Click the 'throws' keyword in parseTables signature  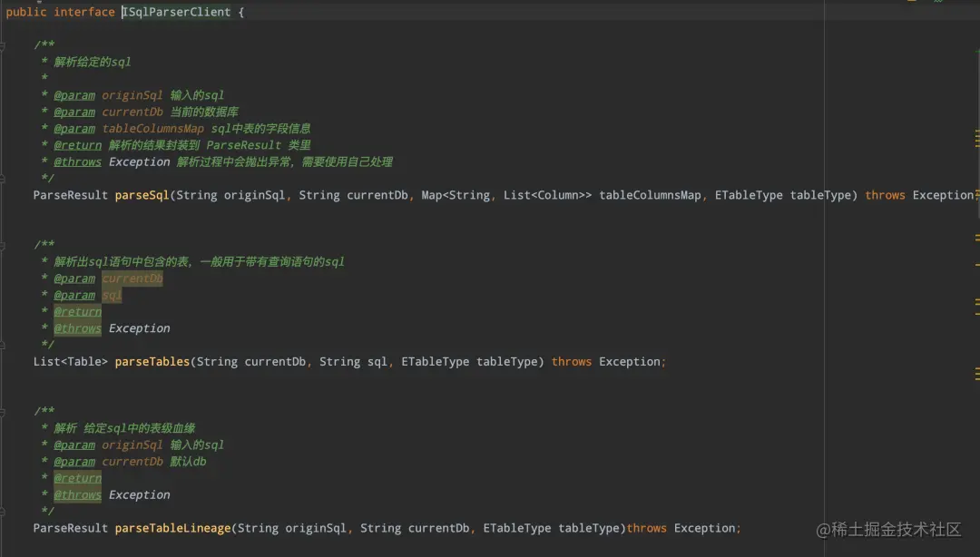click(572, 361)
